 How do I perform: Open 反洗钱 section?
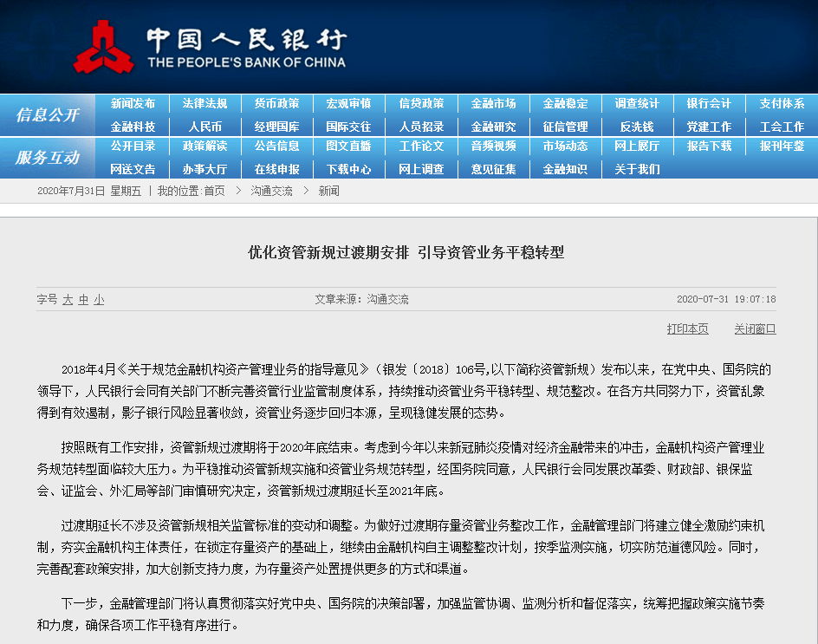point(637,127)
